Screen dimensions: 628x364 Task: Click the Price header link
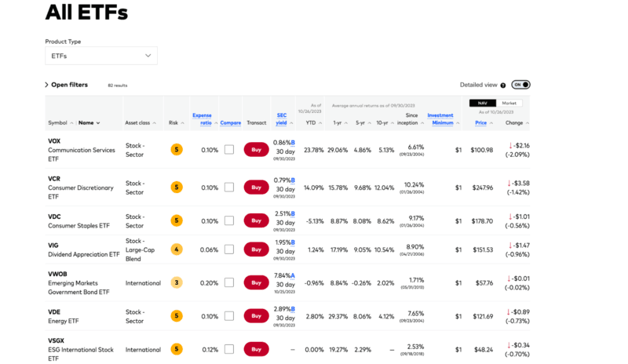coord(480,123)
